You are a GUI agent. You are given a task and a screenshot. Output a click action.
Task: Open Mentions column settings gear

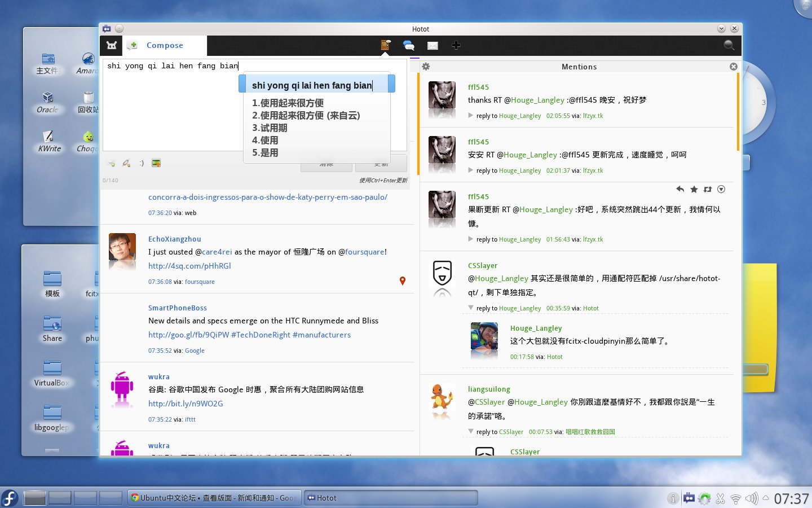pyautogui.click(x=426, y=67)
